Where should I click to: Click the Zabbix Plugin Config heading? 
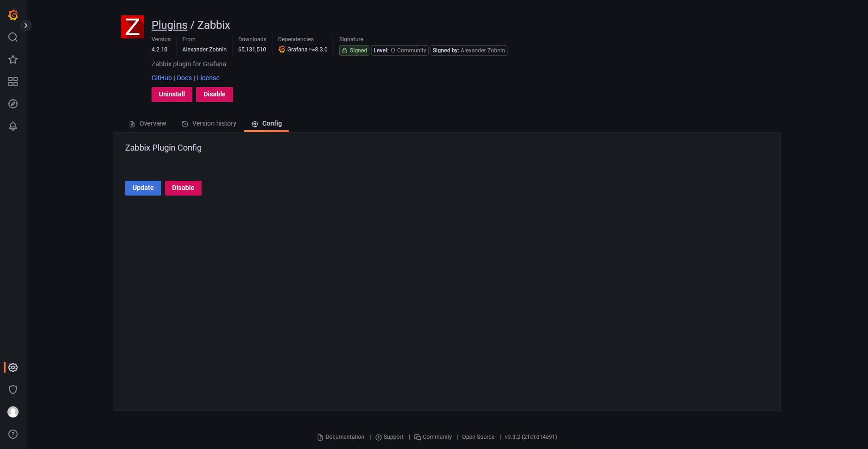pos(163,148)
